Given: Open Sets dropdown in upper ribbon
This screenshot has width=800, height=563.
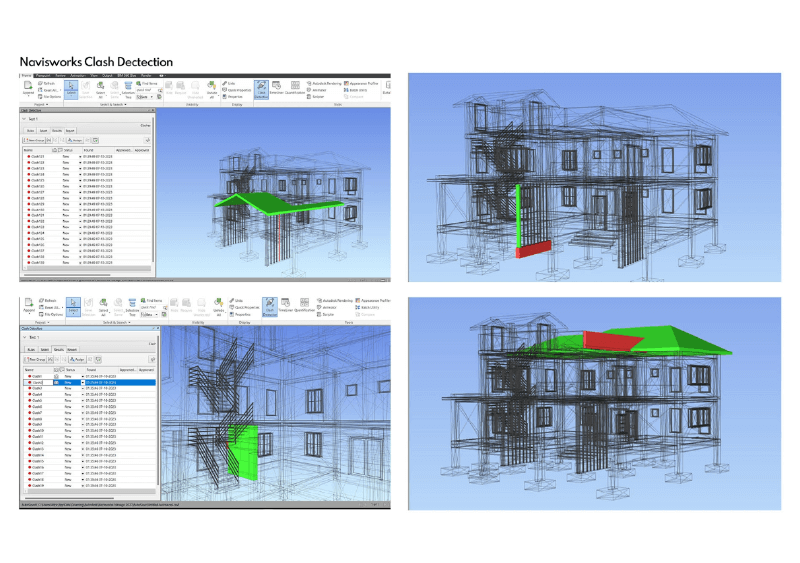Looking at the screenshot, I should (145, 96).
